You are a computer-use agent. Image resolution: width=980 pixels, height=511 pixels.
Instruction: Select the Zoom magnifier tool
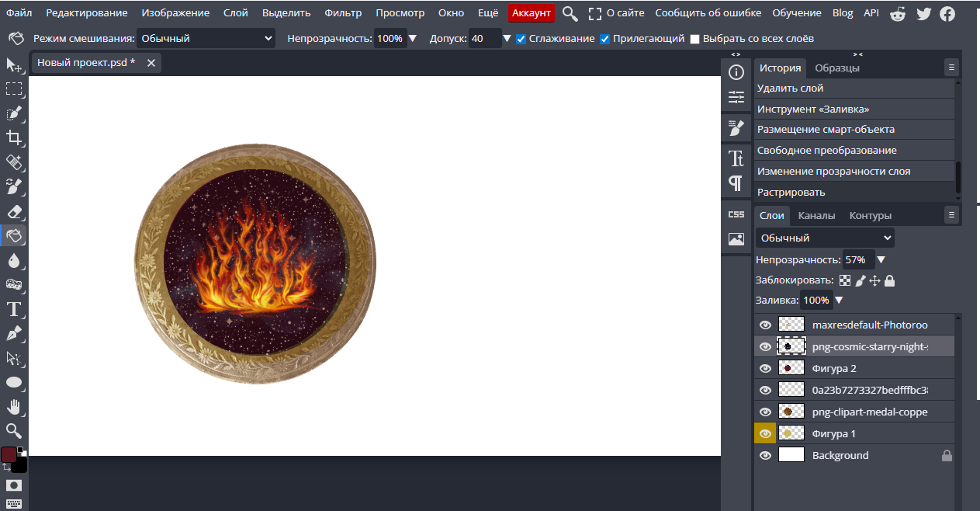[14, 430]
